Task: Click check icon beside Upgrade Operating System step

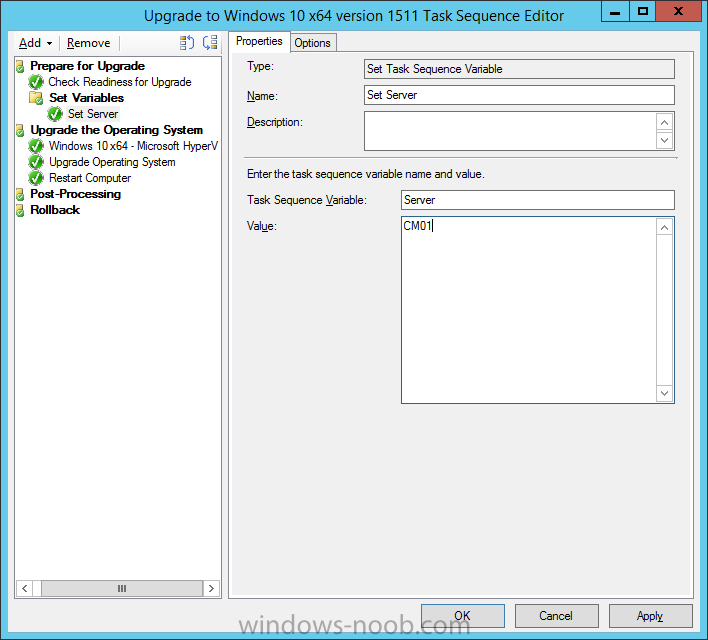Action: click(x=36, y=162)
